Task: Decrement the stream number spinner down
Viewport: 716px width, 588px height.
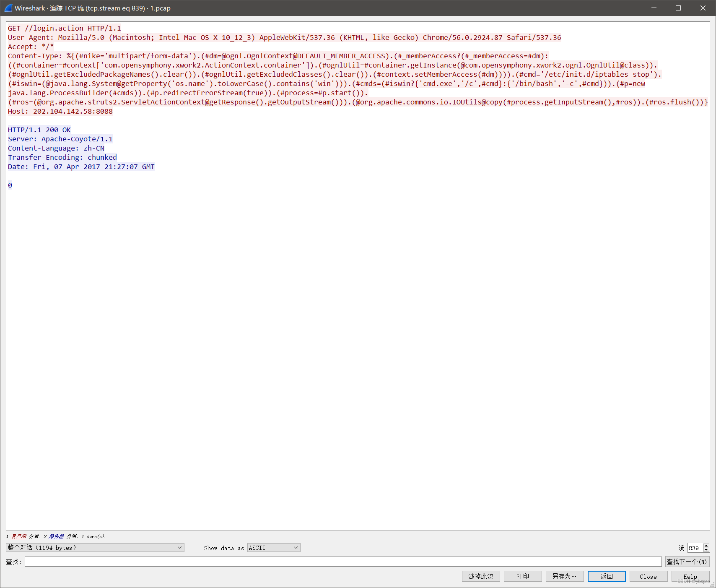Action: click(706, 550)
